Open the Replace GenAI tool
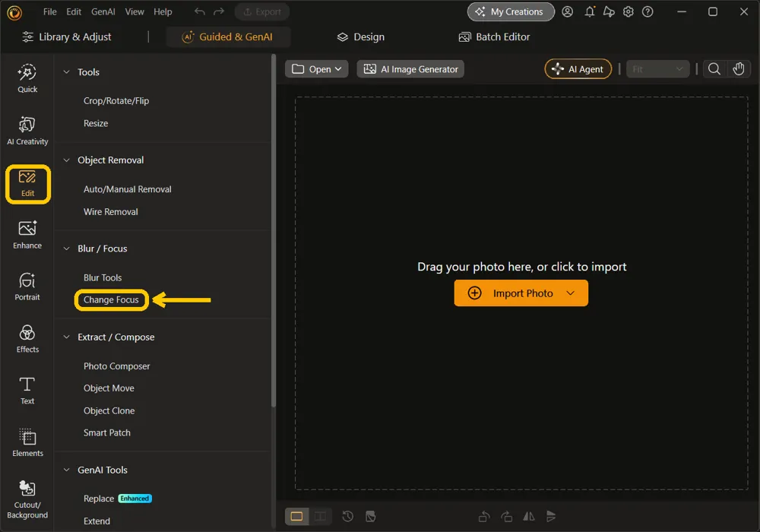This screenshot has width=760, height=532. (99, 499)
